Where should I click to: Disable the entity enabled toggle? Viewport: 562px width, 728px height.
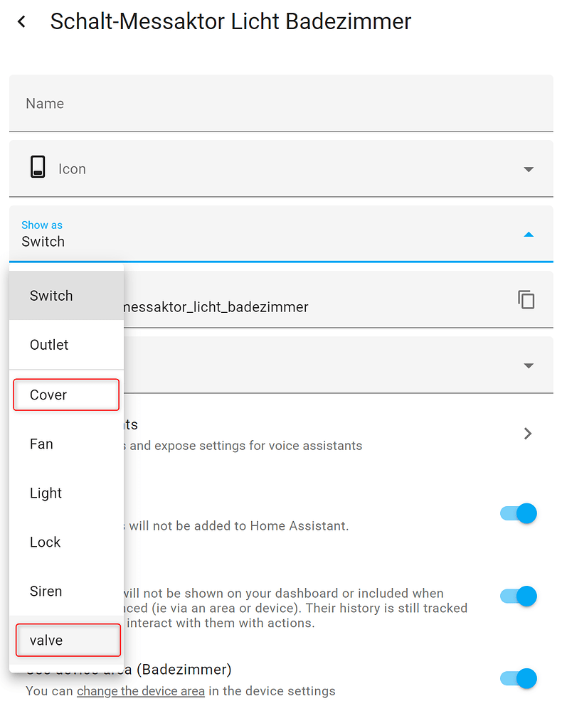[x=518, y=513]
